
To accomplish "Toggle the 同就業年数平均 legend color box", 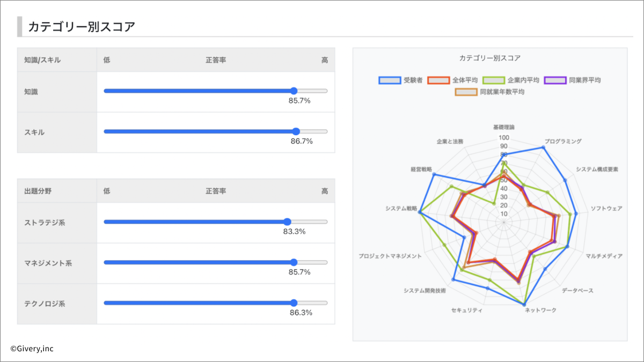I will coord(466,92).
